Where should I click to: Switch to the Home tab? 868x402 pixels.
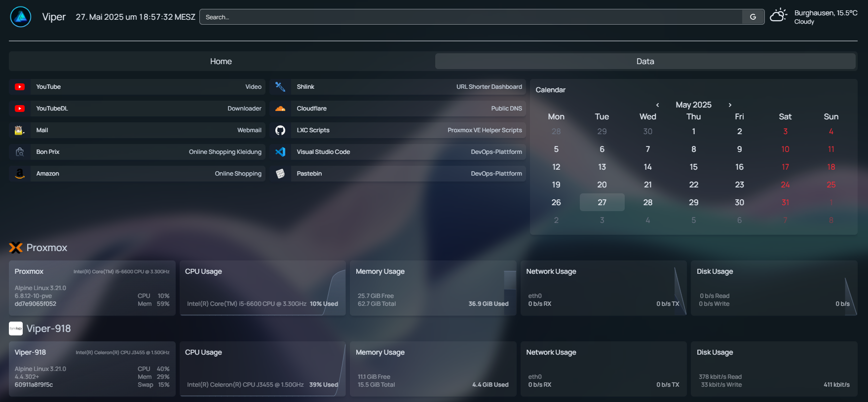221,62
